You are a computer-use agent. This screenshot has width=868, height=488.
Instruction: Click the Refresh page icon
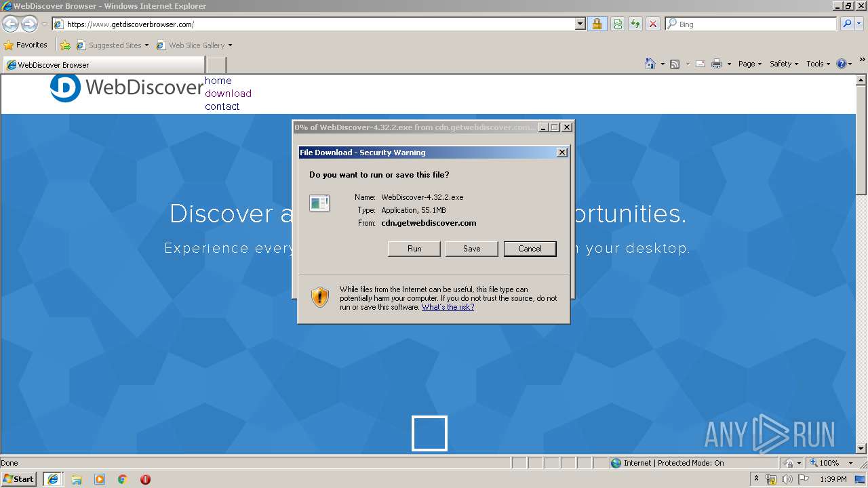(x=635, y=24)
